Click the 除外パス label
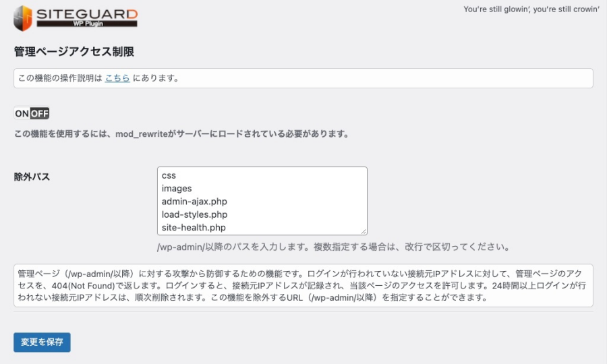Image resolution: width=607 pixels, height=364 pixels. 32,177
